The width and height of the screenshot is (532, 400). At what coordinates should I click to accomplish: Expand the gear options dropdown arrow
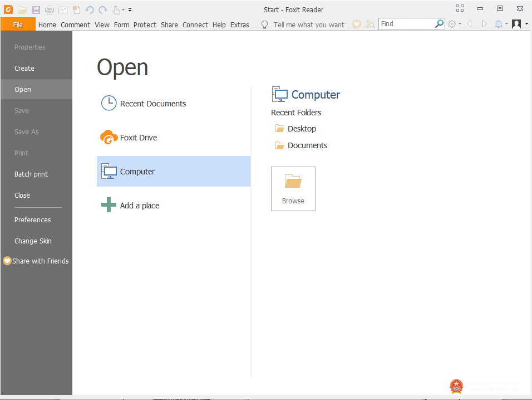tap(460, 24)
